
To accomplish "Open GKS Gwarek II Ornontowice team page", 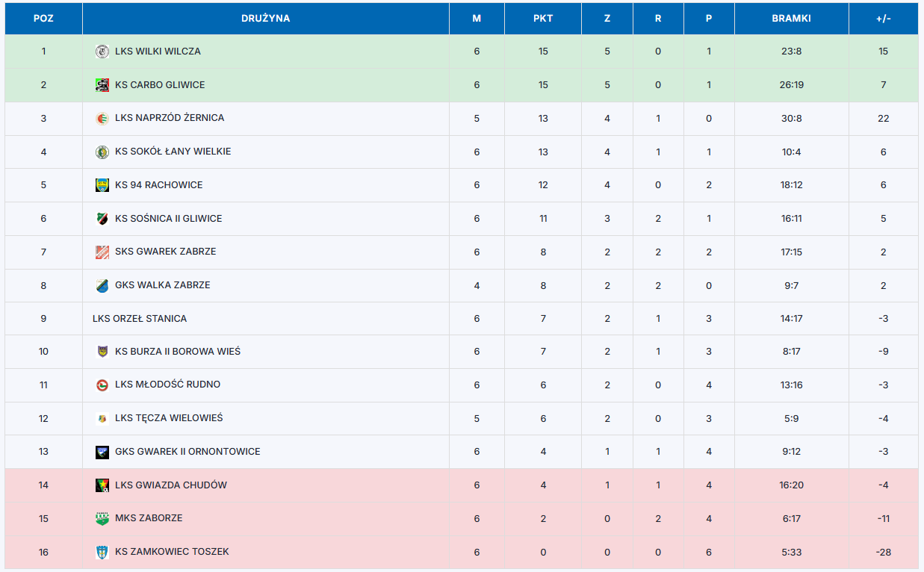I will (187, 452).
